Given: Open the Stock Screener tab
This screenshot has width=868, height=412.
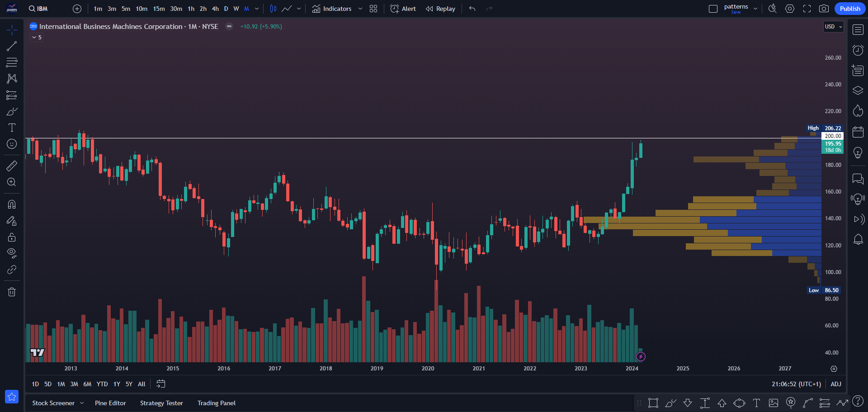Looking at the screenshot, I should [x=53, y=403].
